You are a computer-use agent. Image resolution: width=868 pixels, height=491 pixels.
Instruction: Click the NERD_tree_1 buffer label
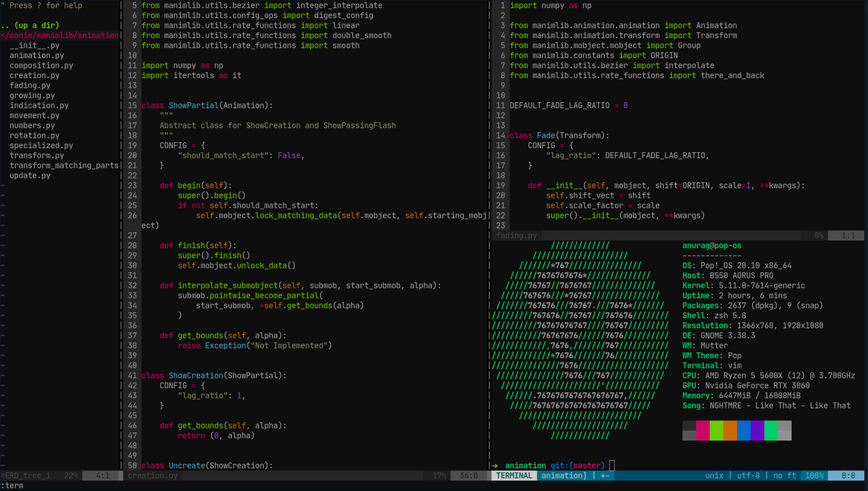(26, 475)
